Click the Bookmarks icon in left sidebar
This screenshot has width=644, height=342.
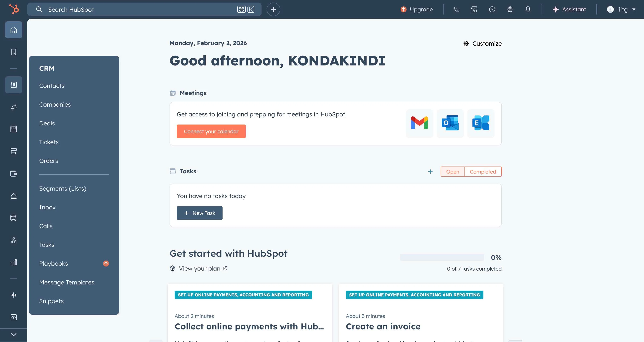coord(13,52)
